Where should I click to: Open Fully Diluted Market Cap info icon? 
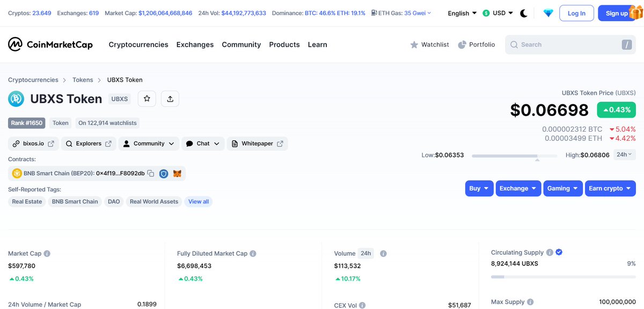pyautogui.click(x=253, y=254)
